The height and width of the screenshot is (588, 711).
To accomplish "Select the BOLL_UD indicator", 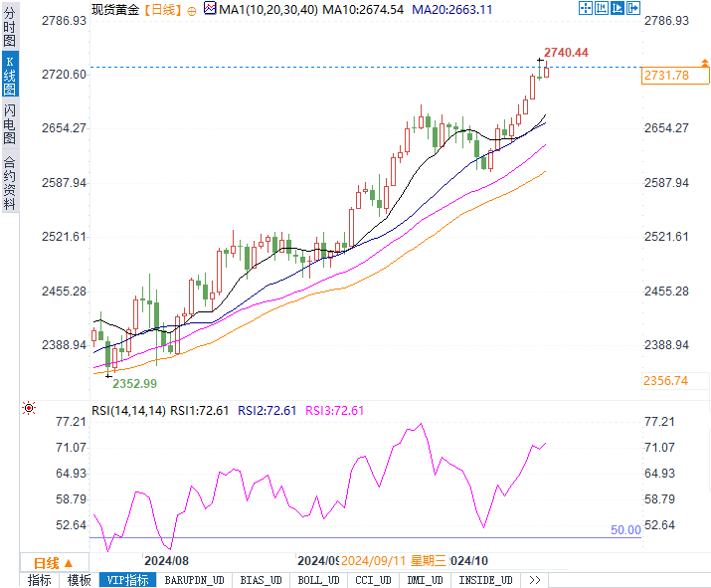I will coord(318,580).
